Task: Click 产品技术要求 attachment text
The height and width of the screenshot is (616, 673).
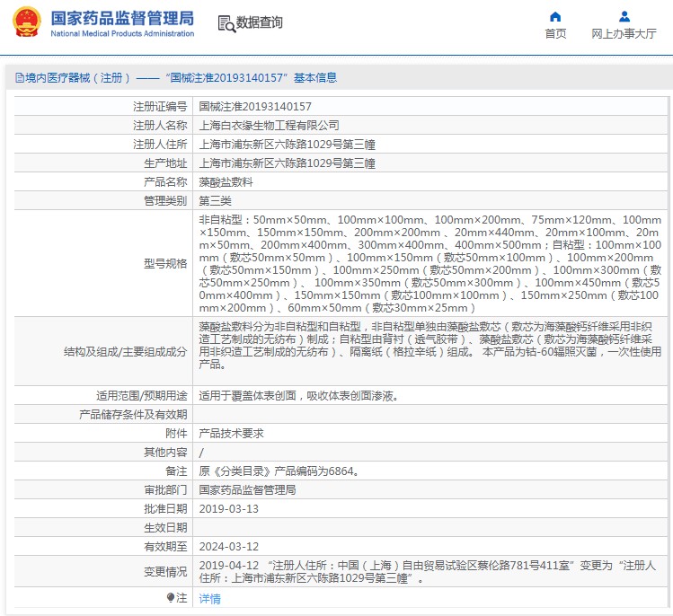Action: click(231, 433)
